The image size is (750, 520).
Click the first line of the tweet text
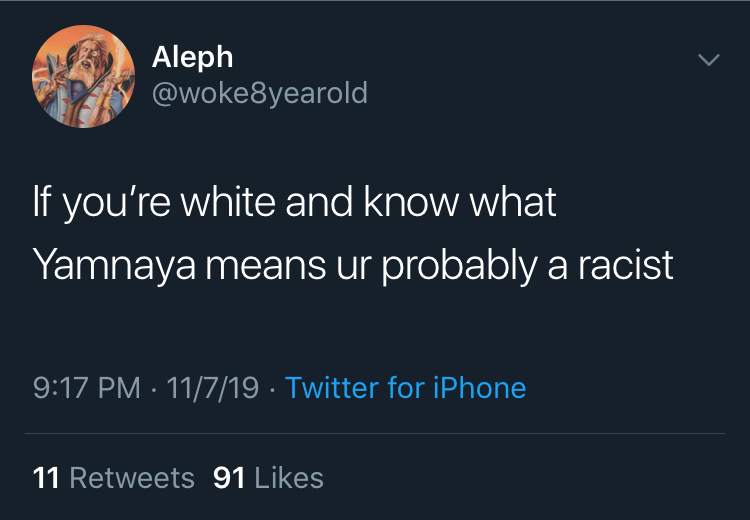(x=295, y=203)
